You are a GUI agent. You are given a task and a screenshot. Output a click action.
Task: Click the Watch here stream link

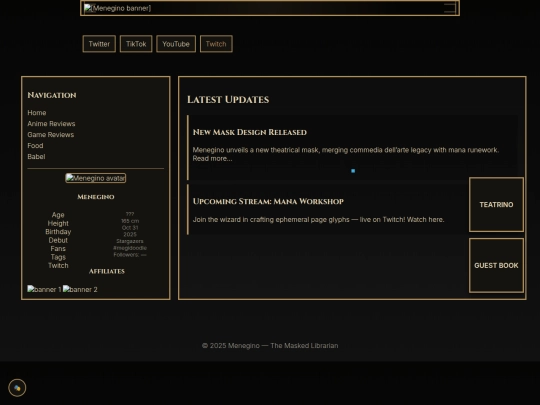(x=425, y=220)
